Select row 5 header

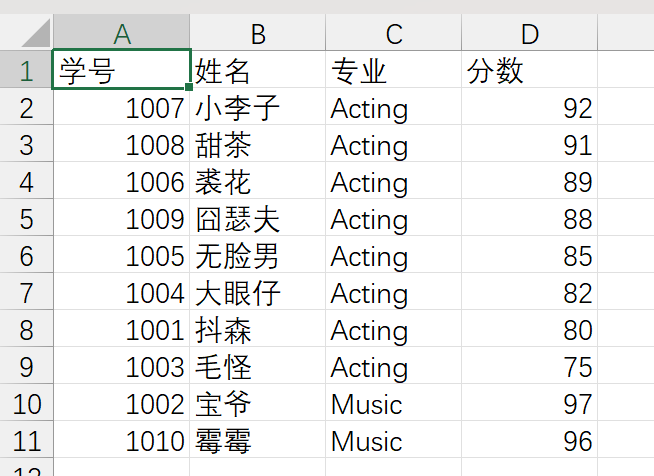[26, 219]
